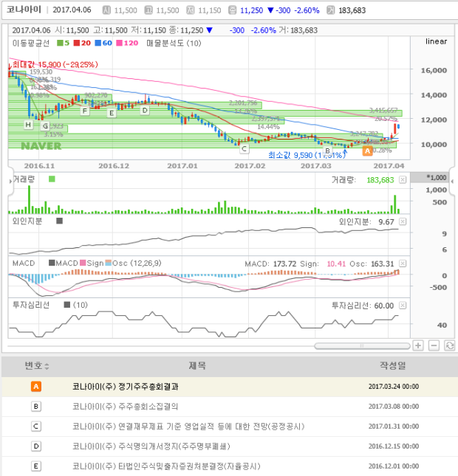Viewport: 458px width, 476px height.
Task: Click the 시가 icon in header
Action: [x=106, y=10]
